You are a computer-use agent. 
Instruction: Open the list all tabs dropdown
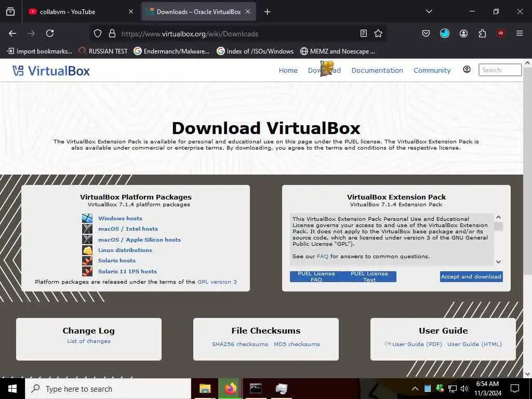(429, 11)
